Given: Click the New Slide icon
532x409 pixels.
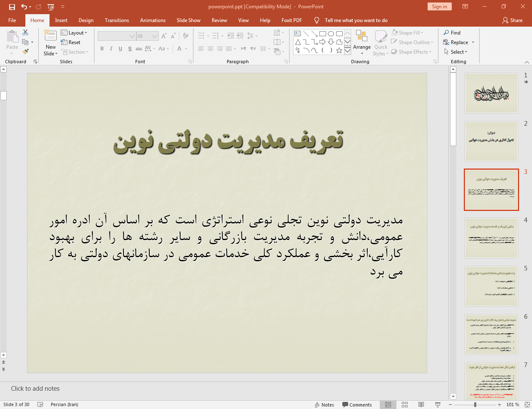Looking at the screenshot, I should (50, 36).
